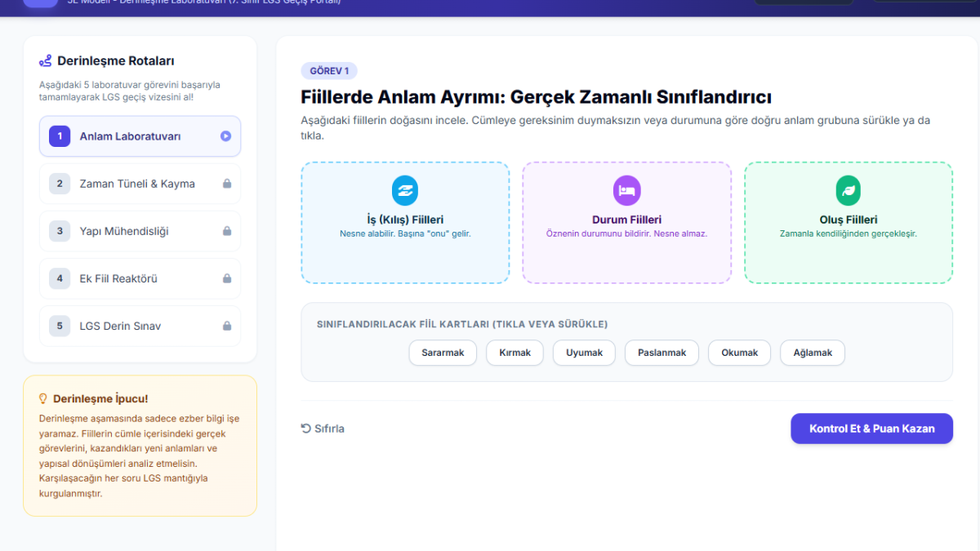The height and width of the screenshot is (551, 980).
Task: Click the reset arrow icon next to Sıfırla
Action: tap(306, 429)
